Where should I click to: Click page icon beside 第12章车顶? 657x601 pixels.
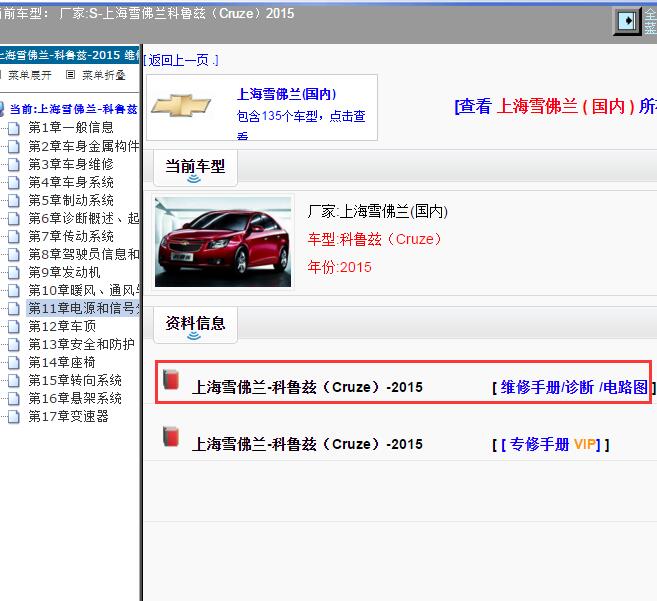click(x=14, y=326)
